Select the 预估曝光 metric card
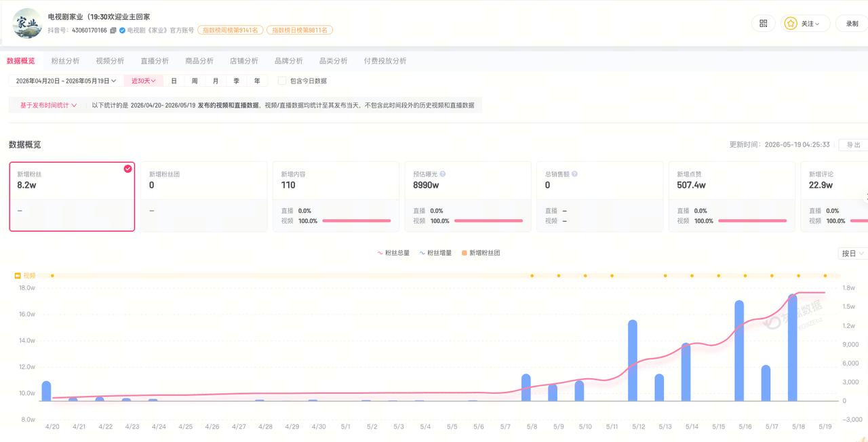This screenshot has width=868, height=442. coord(468,197)
